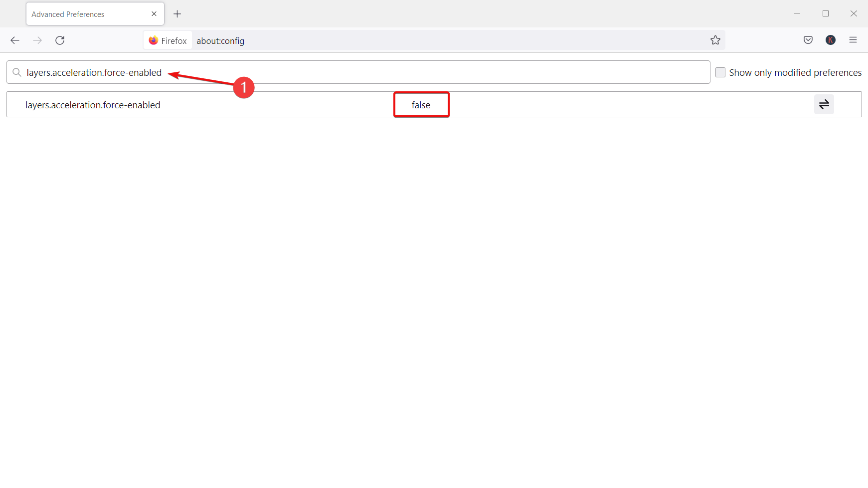Toggle layers.acceleration.force-enabled value button
This screenshot has height=488, width=868.
(824, 104)
